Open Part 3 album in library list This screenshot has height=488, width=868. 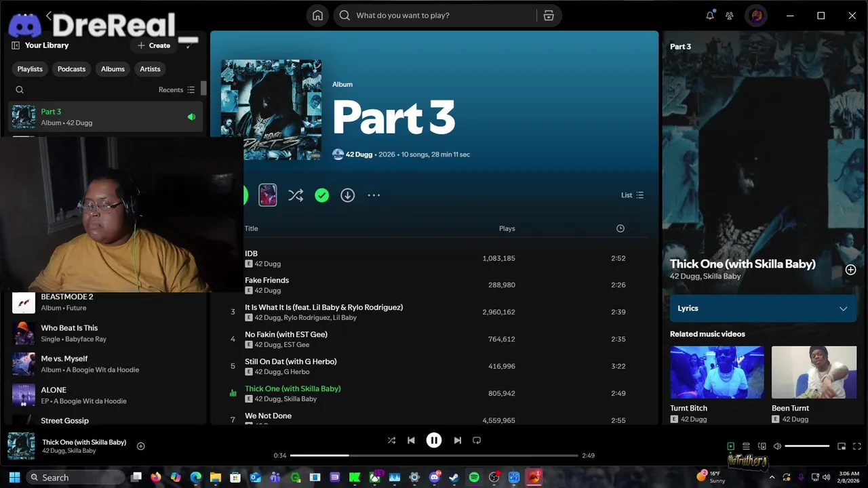[x=105, y=117]
